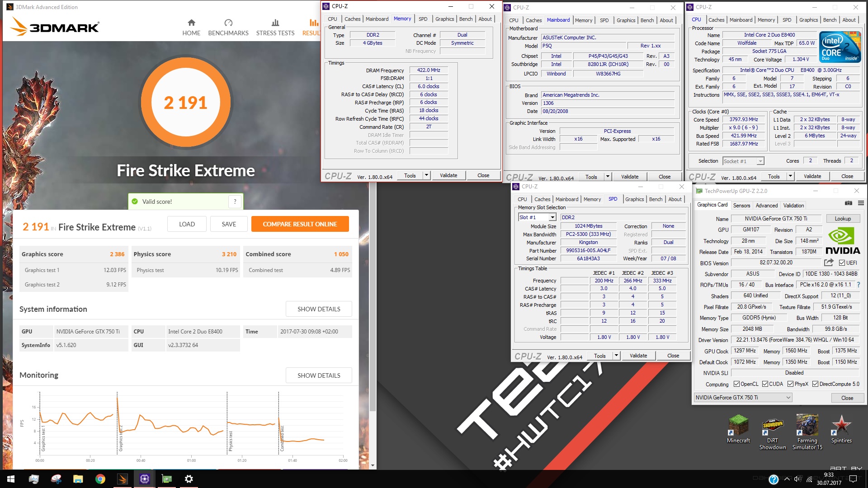Open the GPU selection dropdown in GPU-Z

(743, 398)
